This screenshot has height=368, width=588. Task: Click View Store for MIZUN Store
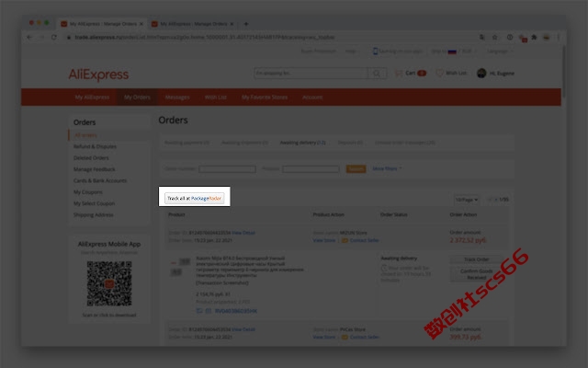pos(324,240)
